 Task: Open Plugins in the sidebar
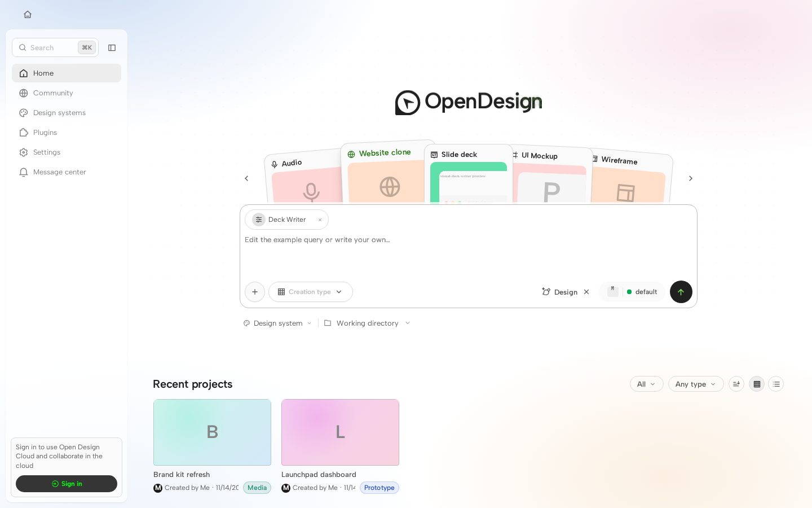(67, 133)
